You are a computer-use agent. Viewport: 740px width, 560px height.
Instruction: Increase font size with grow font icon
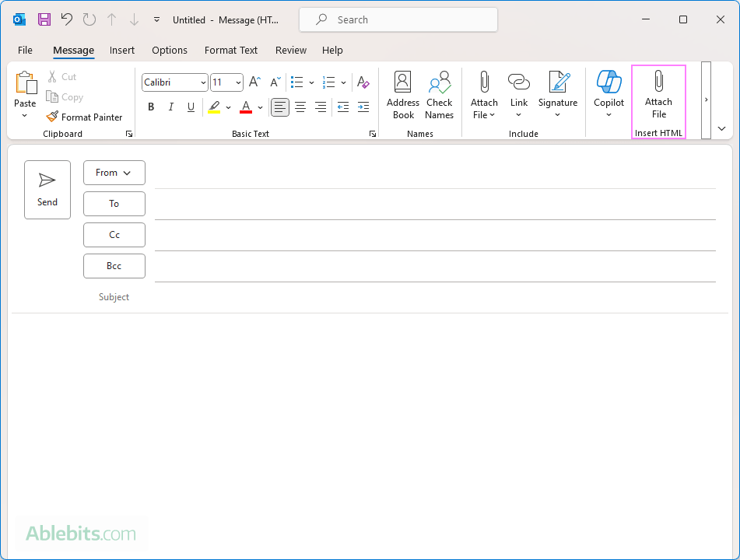point(254,82)
